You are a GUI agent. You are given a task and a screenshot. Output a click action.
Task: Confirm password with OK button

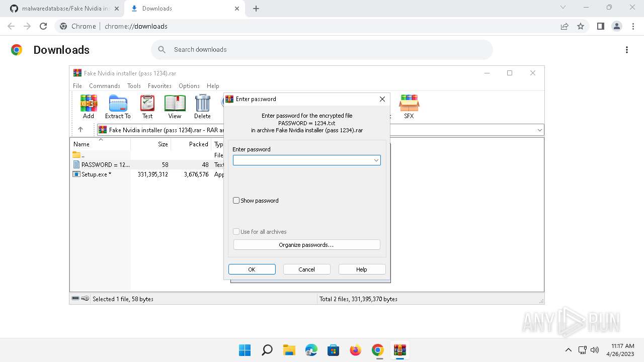(x=252, y=269)
